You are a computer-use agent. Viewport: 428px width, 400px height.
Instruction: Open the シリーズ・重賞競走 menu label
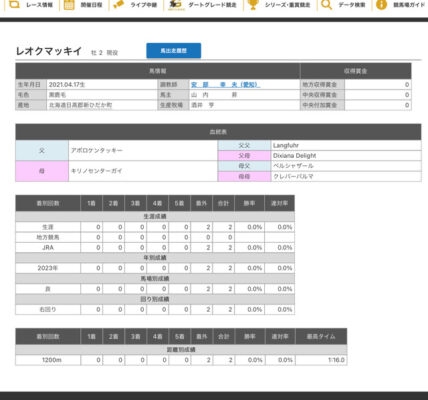coord(287,5)
